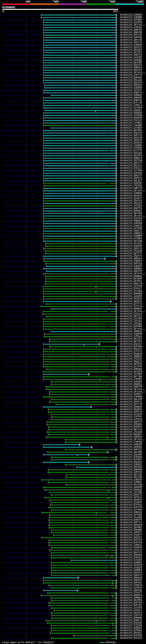Select the UniRef100_A7NUH3 label
Screen dimensions: 146x644
pos(131,45)
